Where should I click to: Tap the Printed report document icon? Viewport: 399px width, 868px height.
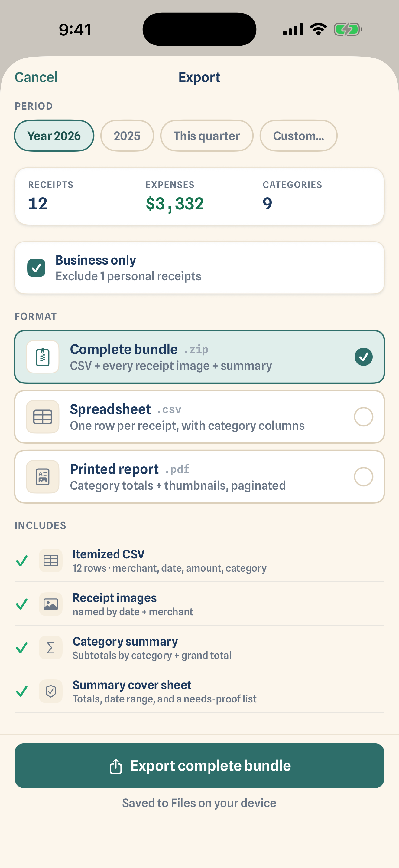click(x=43, y=477)
